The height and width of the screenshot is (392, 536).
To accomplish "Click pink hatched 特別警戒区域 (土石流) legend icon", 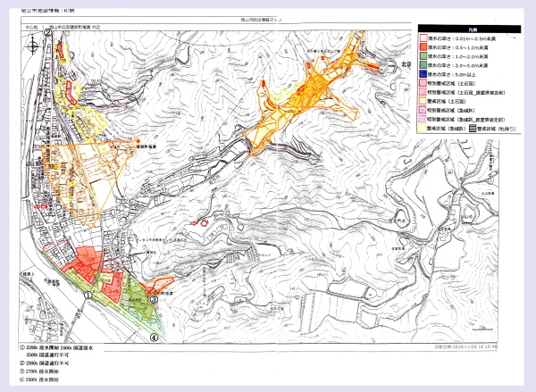I will point(423,82).
